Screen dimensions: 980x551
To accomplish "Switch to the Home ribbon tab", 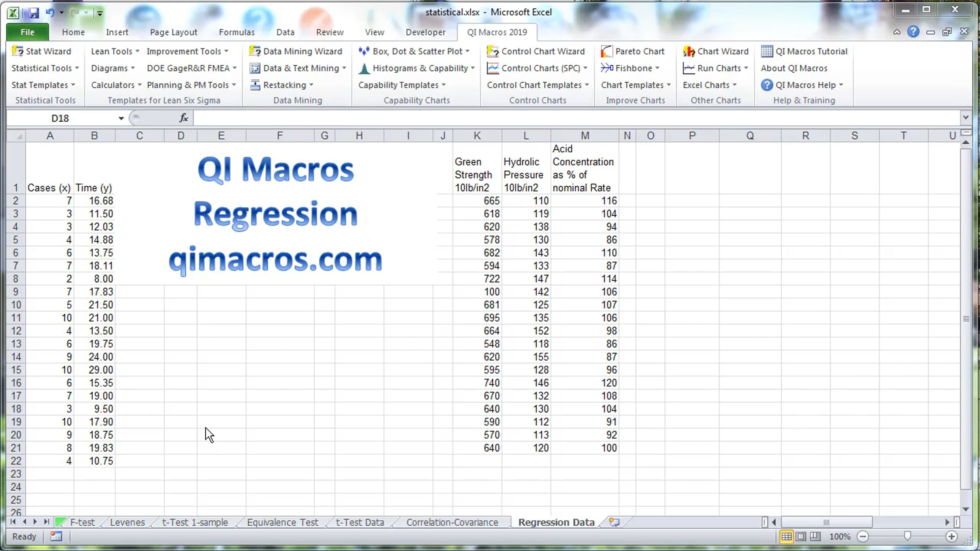I will pos(73,32).
